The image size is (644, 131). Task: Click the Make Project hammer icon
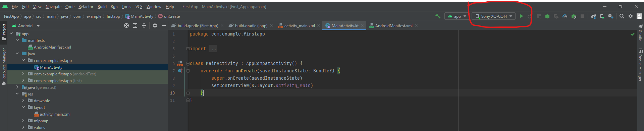pos(438,16)
